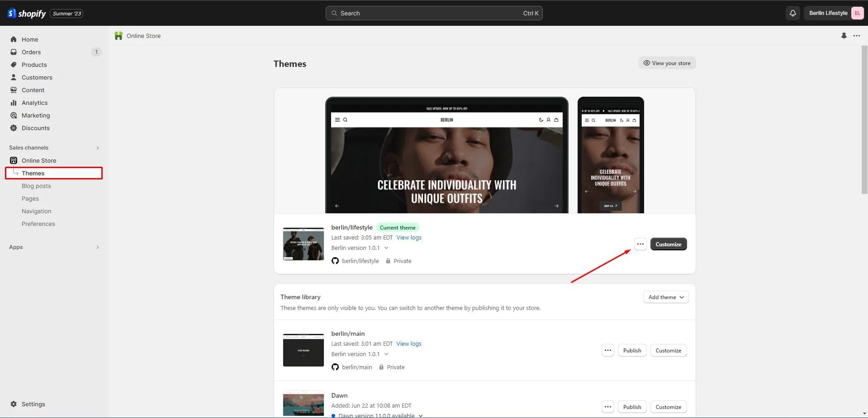Viewport: 868px width, 418px height.
Task: Click the search field in top bar
Action: [x=433, y=13]
